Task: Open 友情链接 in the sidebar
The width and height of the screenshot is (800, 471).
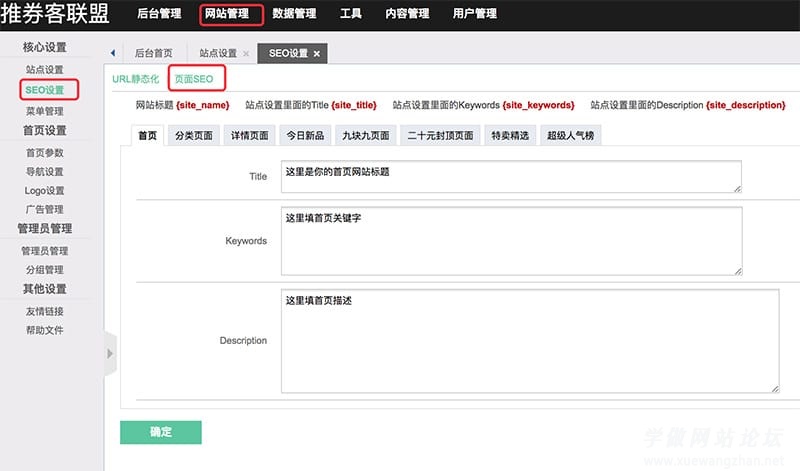Action: coord(44,311)
